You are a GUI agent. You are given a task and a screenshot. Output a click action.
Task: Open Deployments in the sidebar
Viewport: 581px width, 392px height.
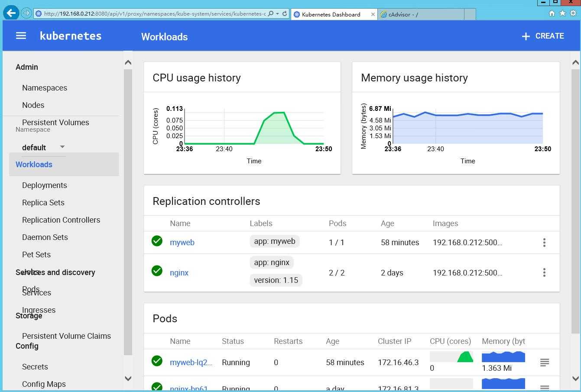pyautogui.click(x=45, y=185)
